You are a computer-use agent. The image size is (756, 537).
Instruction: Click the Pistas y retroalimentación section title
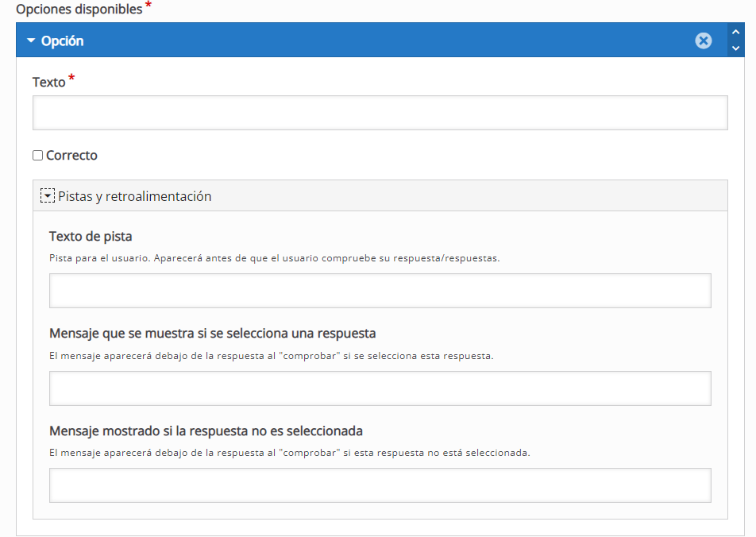(134, 196)
